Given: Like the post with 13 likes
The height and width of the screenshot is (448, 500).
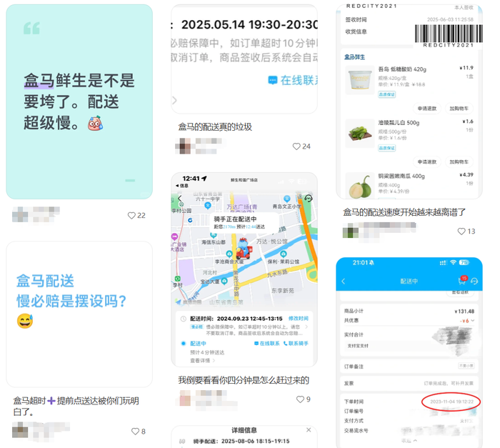Looking at the screenshot, I should (x=461, y=232).
